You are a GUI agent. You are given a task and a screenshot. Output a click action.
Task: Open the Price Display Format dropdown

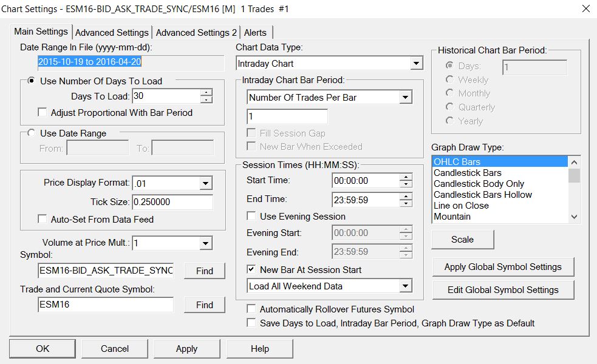point(206,183)
